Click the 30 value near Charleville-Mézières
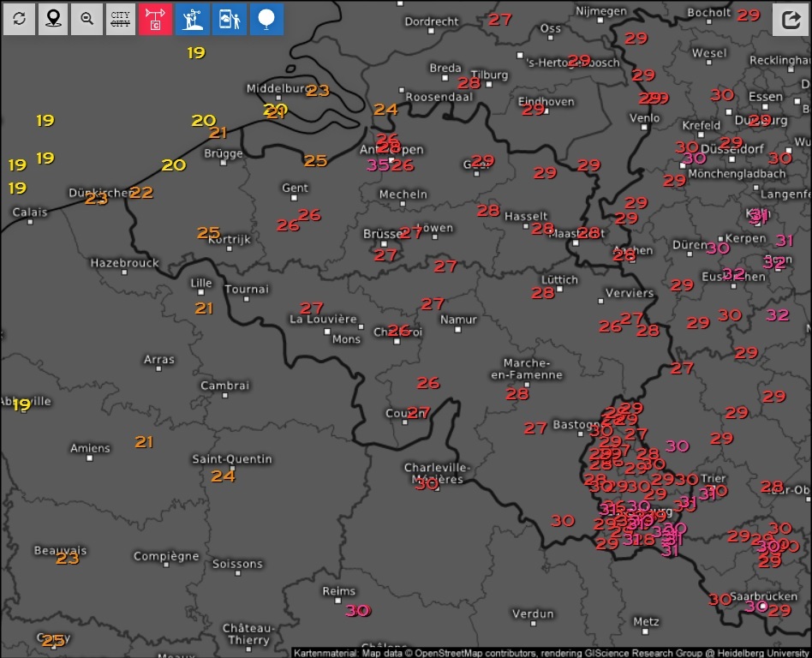 (x=427, y=484)
